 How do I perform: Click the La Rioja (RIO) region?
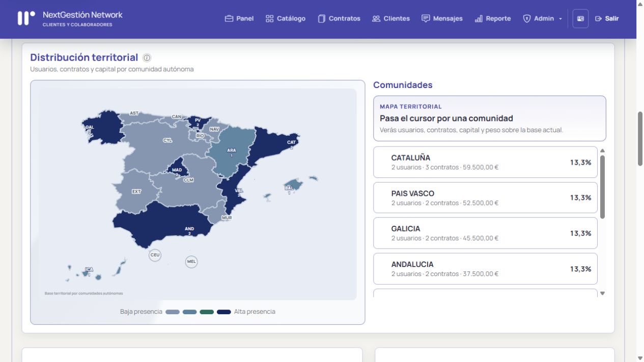(200, 136)
